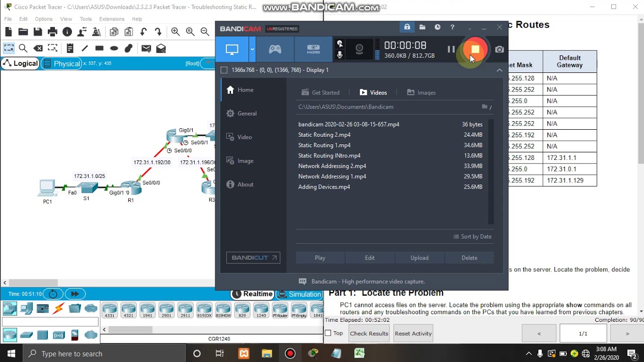The image size is (644, 362).
Task: Click Fast Forward Time button
Action: [x=75, y=294]
